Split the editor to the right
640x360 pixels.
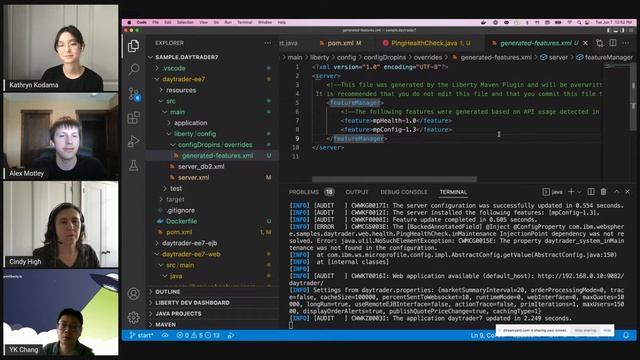[613, 43]
